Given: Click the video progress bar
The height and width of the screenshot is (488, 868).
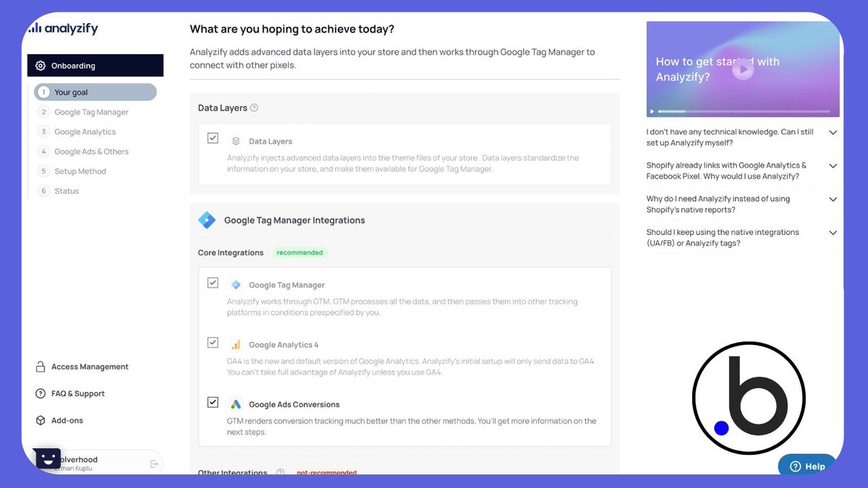Looking at the screenshot, I should 744,111.
